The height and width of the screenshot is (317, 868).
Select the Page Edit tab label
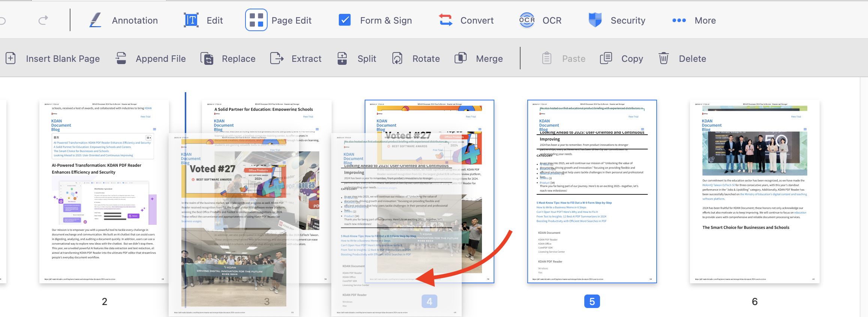(292, 21)
